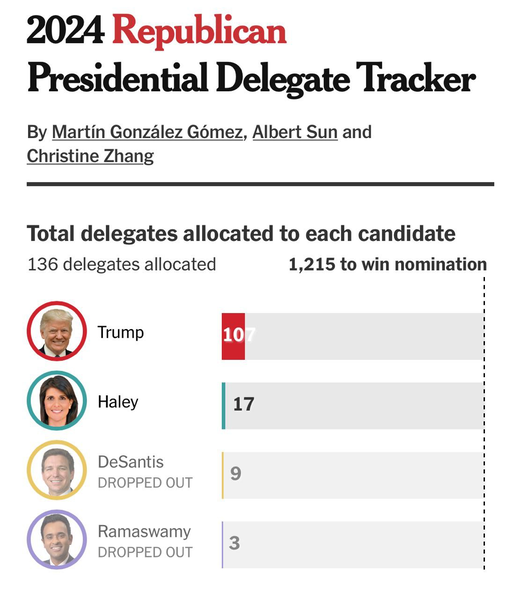This screenshot has width=521, height=599.
Task: Click the 136 delegates allocated text
Action: [x=122, y=264]
